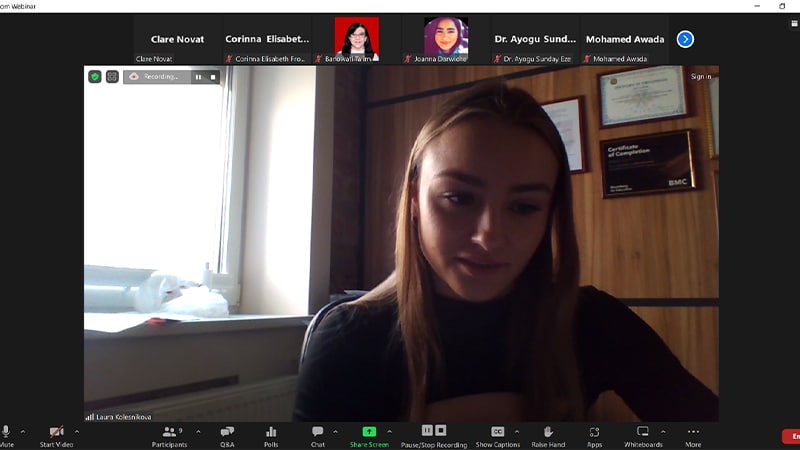Open the Chat panel
Viewport: 800px width, 450px height.
click(317, 436)
